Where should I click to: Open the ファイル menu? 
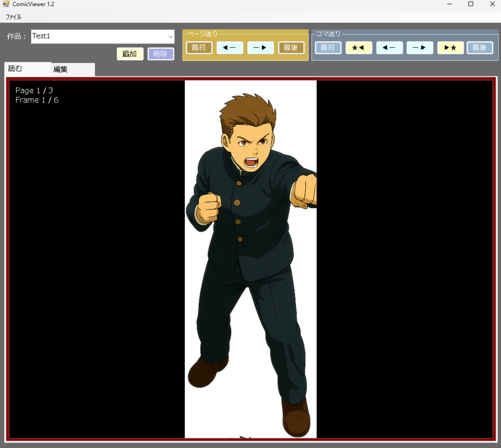13,17
